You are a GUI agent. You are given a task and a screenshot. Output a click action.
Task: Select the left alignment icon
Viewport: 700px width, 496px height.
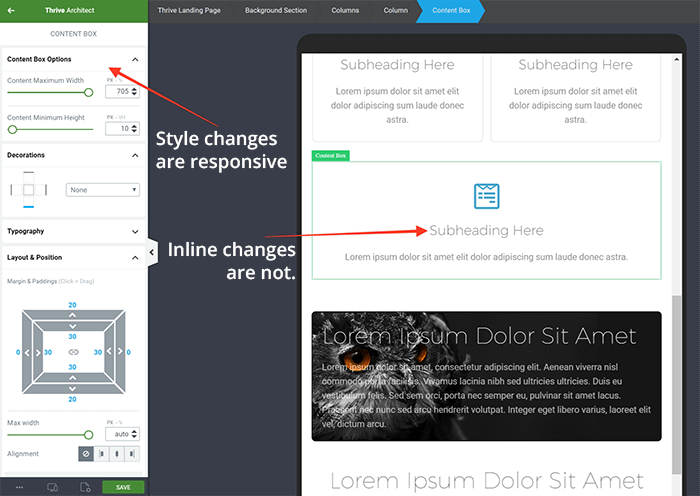point(102,454)
